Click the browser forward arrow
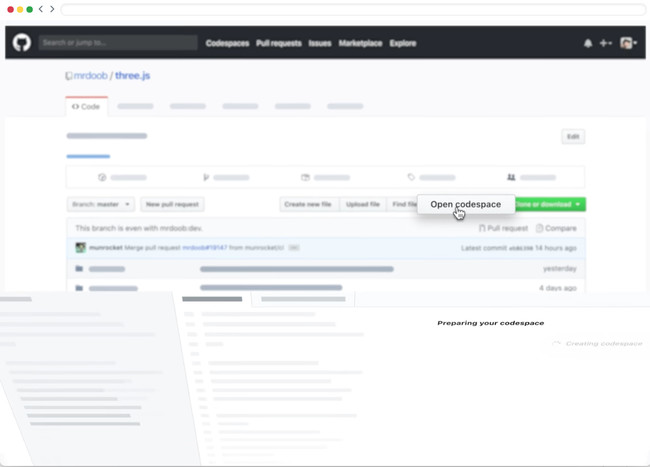Image resolution: width=650 pixels, height=467 pixels. coord(52,9)
